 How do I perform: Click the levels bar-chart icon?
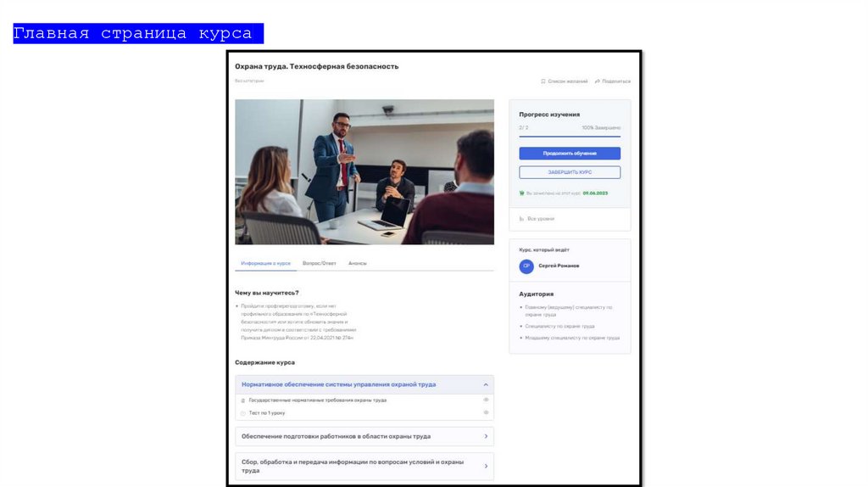[x=521, y=219]
